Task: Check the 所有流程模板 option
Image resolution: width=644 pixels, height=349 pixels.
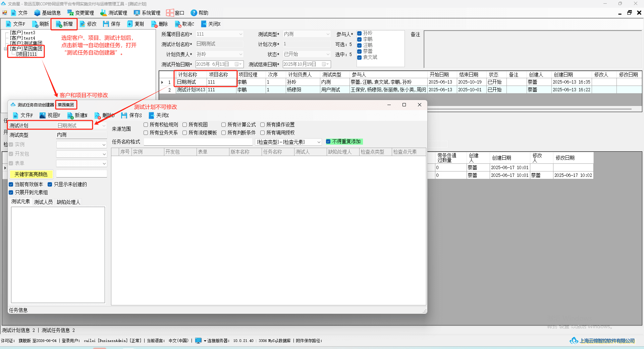Action: [x=185, y=133]
